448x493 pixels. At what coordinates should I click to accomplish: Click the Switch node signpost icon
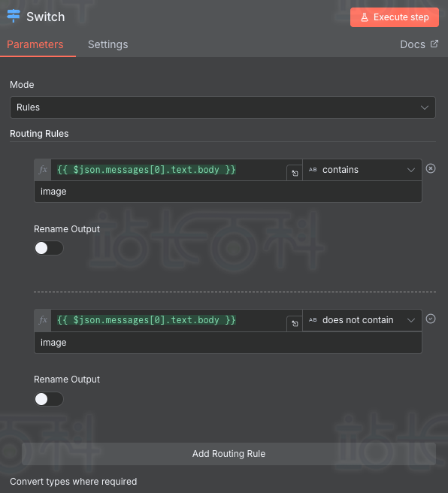[14, 16]
